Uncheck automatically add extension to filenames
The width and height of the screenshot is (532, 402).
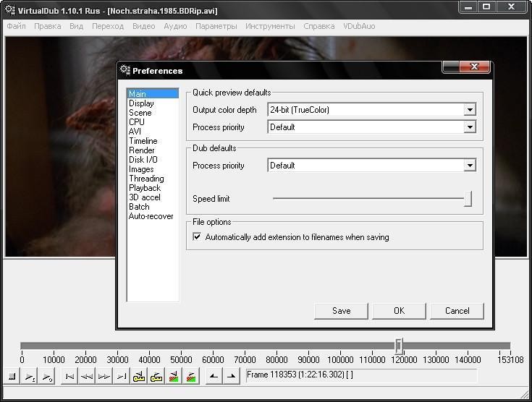click(197, 236)
